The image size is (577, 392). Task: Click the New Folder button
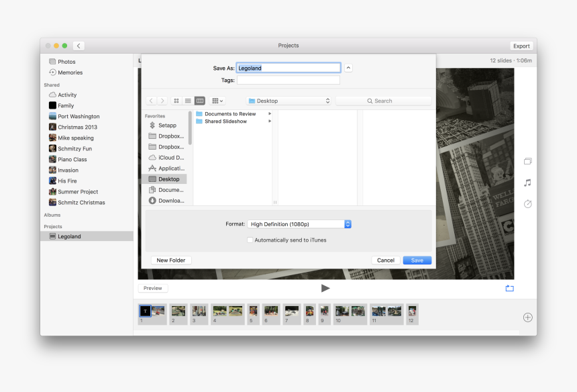(171, 260)
